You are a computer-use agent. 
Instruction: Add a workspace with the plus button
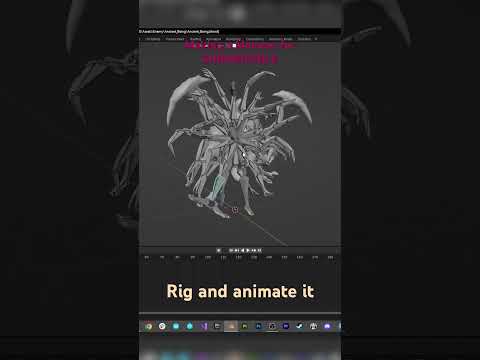tap(316, 39)
